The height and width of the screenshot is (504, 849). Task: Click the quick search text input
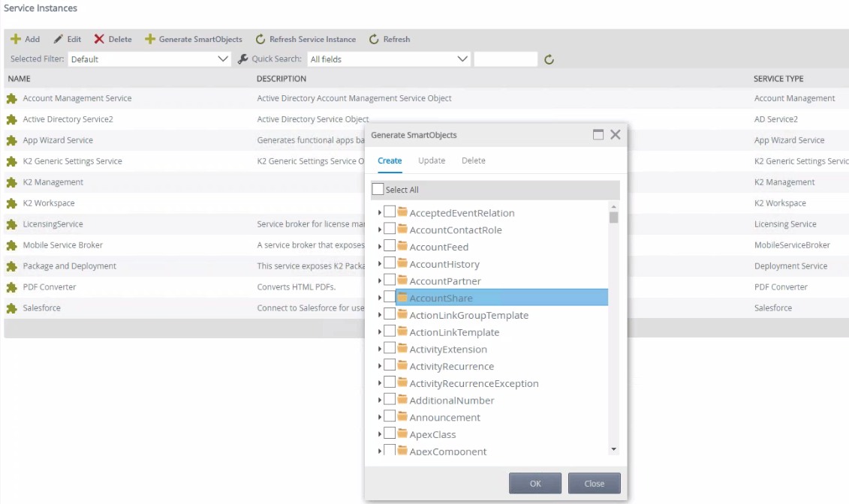tap(505, 59)
